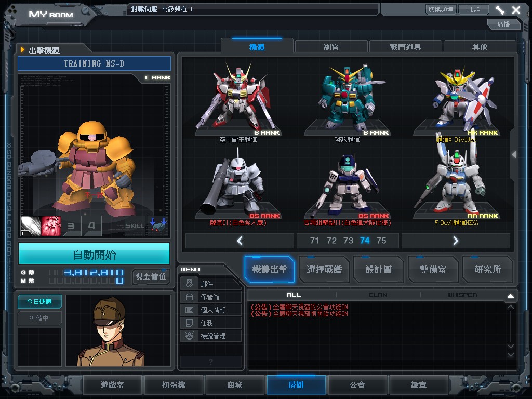
Task: Select the ALL chat tab
Action: coord(294,295)
